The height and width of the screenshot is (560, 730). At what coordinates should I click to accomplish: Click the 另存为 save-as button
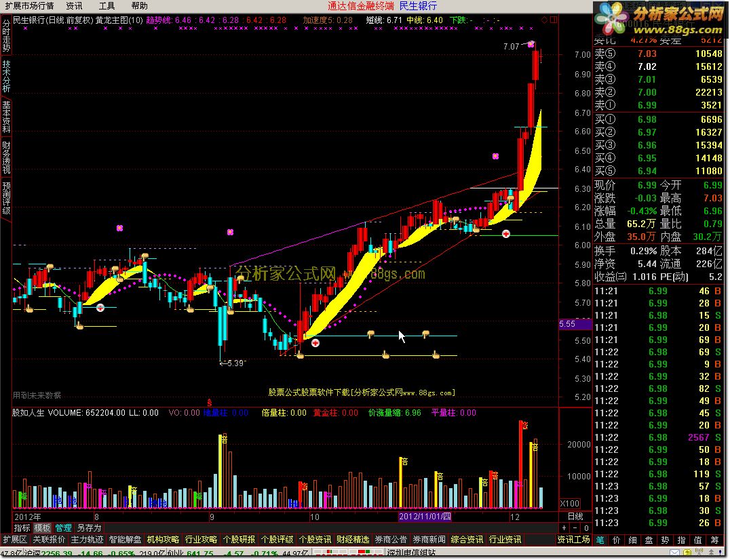pos(89,528)
